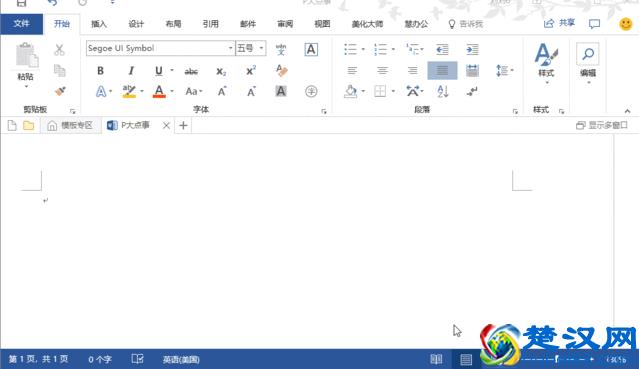
Task: Pick text highlight color
Action: click(x=129, y=91)
